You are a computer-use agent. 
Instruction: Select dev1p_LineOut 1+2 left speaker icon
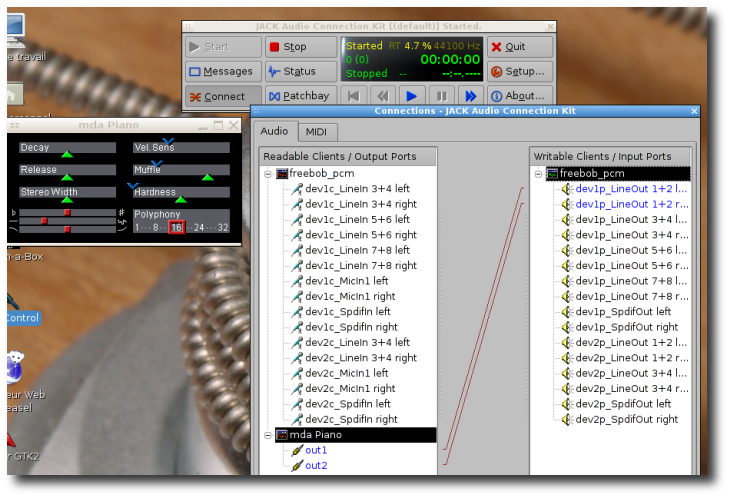[567, 189]
